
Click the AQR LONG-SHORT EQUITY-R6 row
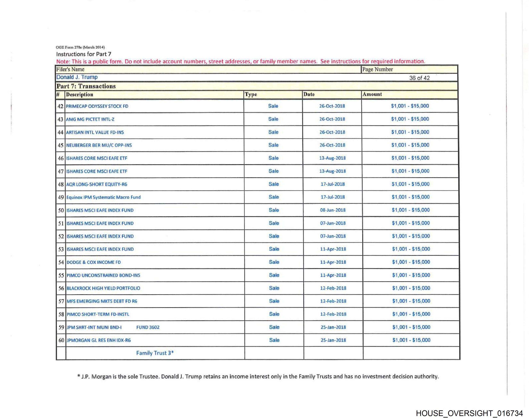(97, 184)
